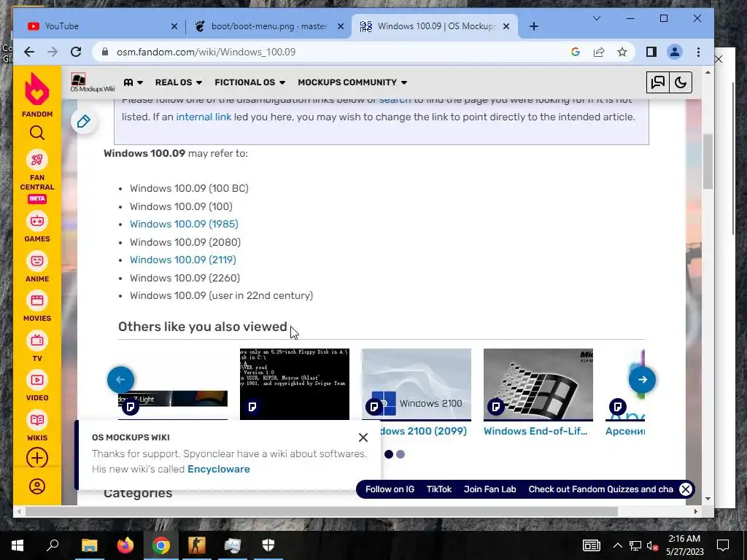Close the OS Mockups Wiki notification
The width and height of the screenshot is (747, 560).
[363, 437]
